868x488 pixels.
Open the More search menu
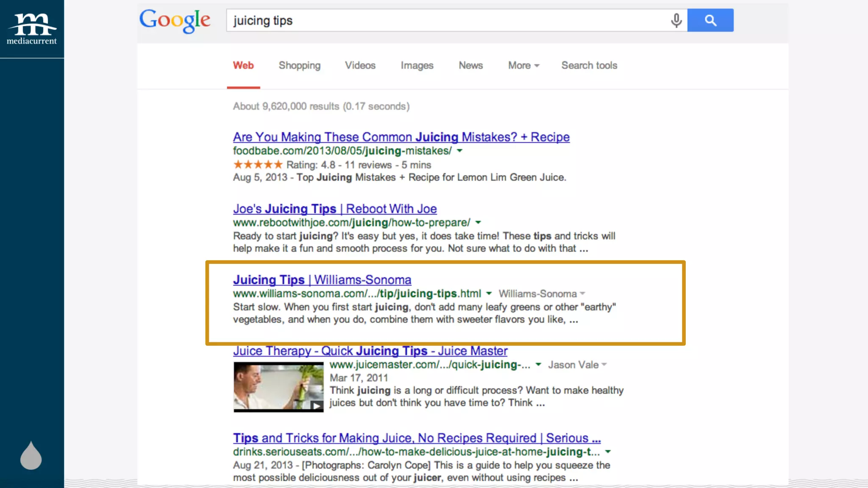tap(523, 66)
